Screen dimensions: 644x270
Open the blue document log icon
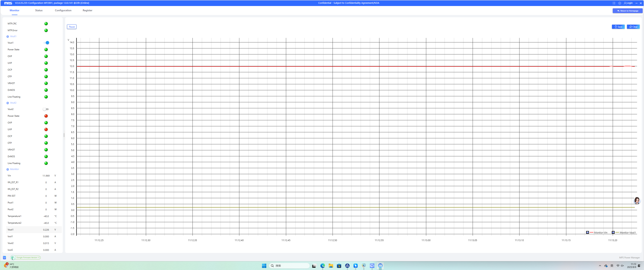click(4, 257)
